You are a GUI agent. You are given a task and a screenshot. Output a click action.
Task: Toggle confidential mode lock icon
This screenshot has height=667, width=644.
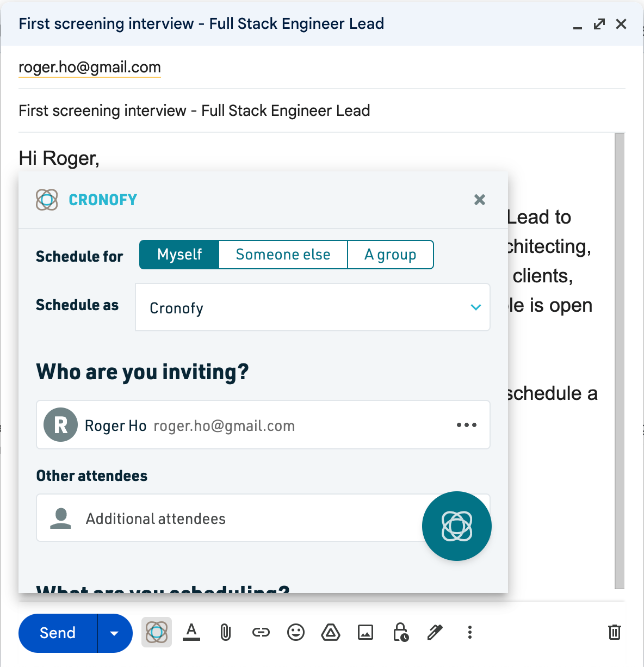coord(400,632)
